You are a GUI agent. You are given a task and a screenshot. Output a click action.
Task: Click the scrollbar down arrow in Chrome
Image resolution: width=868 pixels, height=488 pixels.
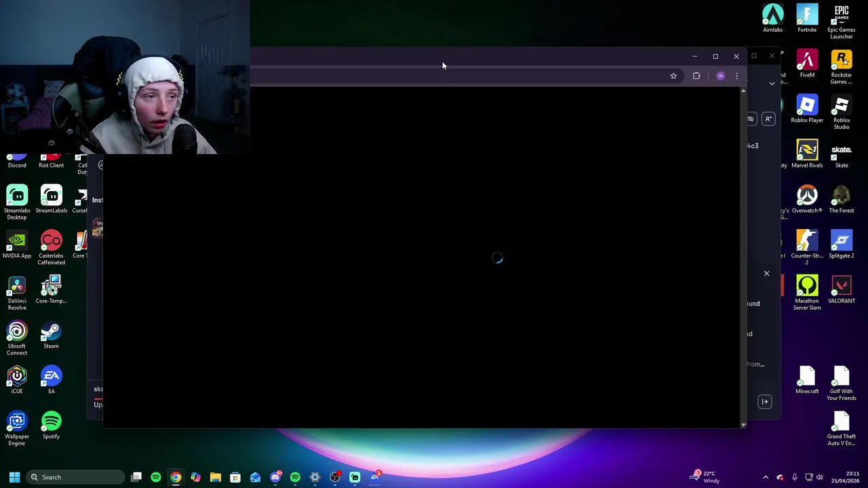click(x=743, y=425)
